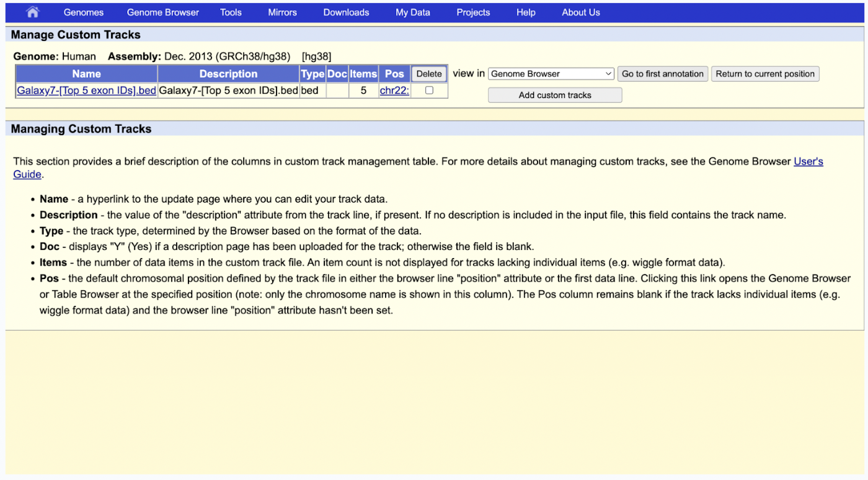The width and height of the screenshot is (868, 480).
Task: Open the Galaxy7-[Top 5 exon IDs].bed link
Action: pyautogui.click(x=86, y=91)
